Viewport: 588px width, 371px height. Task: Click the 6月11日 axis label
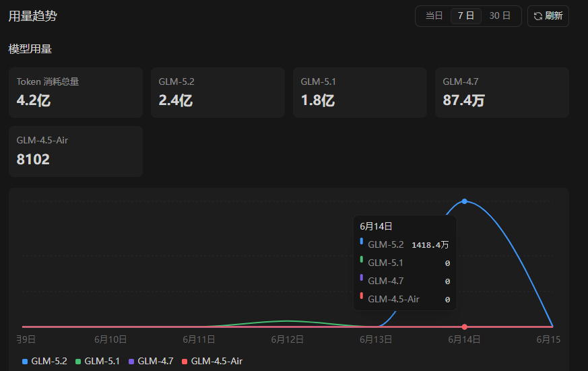click(x=199, y=339)
